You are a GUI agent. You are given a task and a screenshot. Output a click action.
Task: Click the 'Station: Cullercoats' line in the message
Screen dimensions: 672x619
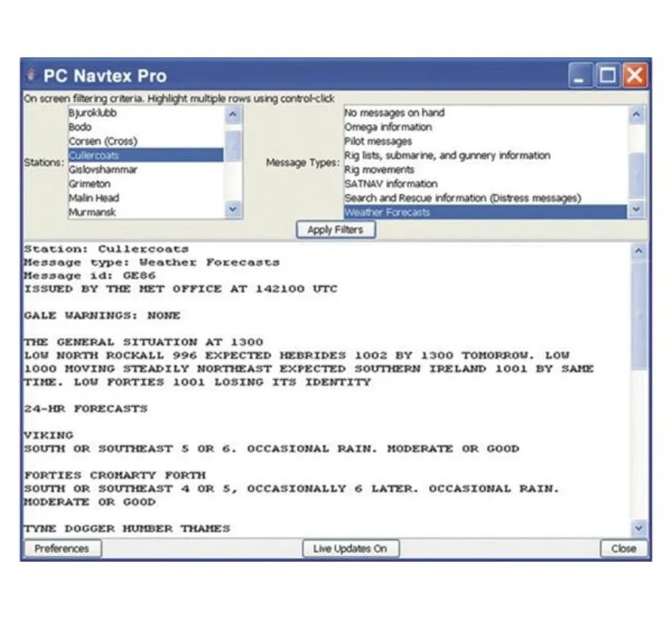(106, 249)
